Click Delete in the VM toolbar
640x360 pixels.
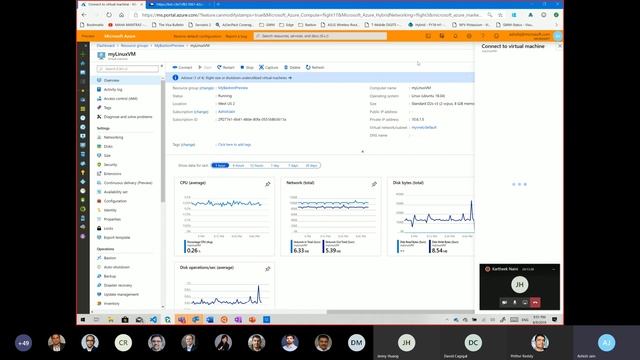click(x=292, y=67)
